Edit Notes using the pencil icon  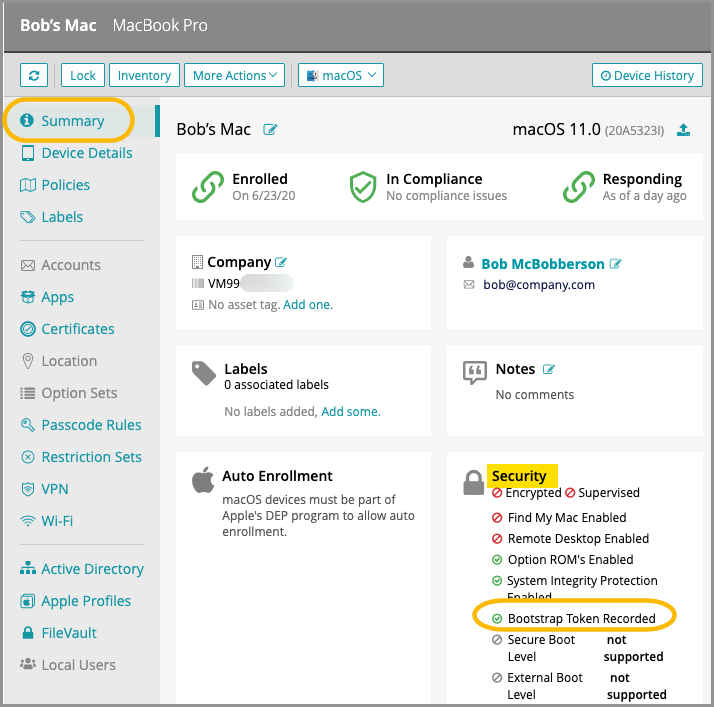549,370
